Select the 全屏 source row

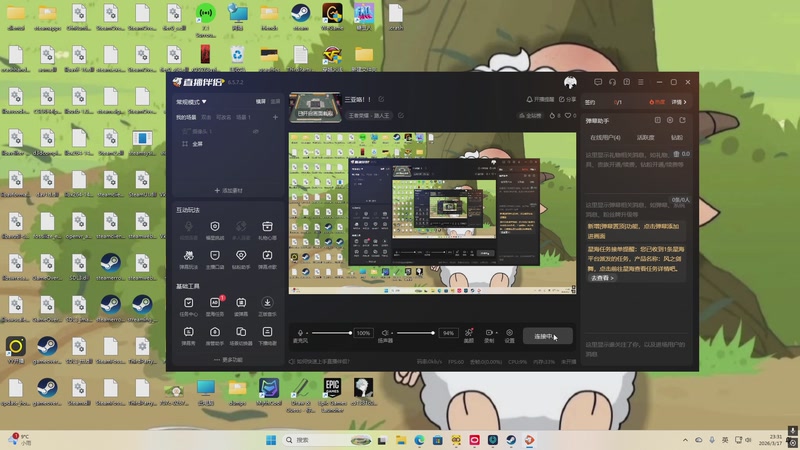228,144
